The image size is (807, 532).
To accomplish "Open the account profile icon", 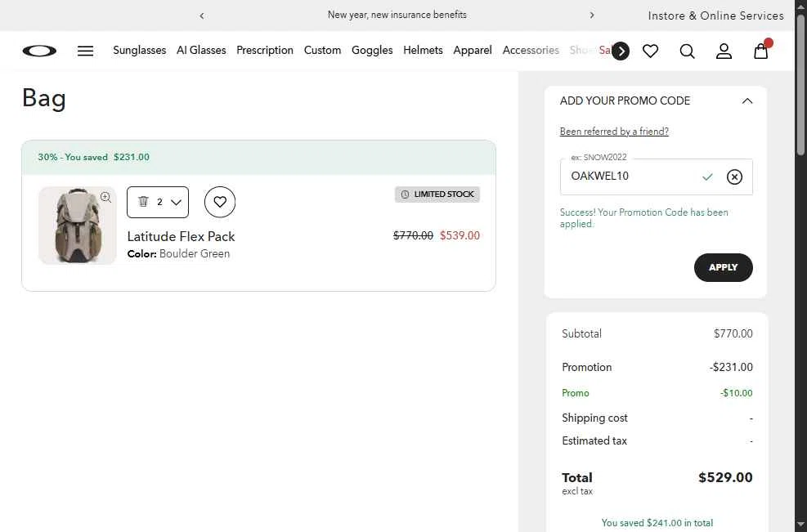I will pyautogui.click(x=724, y=51).
